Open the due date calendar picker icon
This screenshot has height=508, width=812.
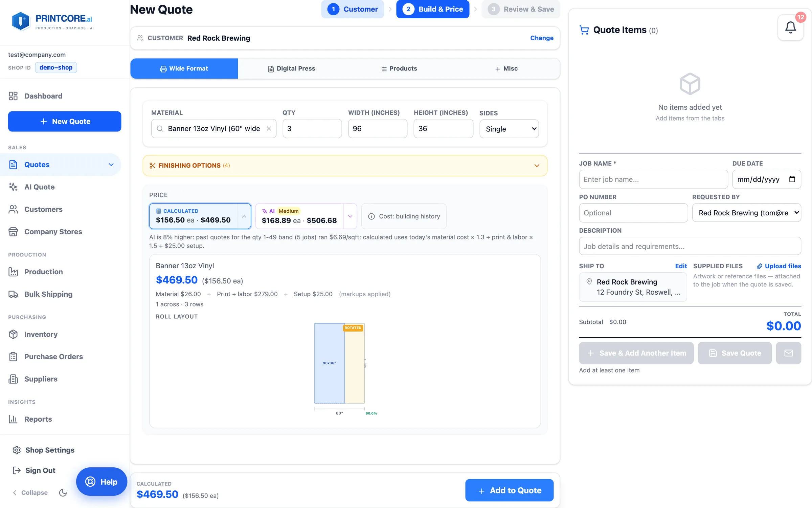(792, 179)
